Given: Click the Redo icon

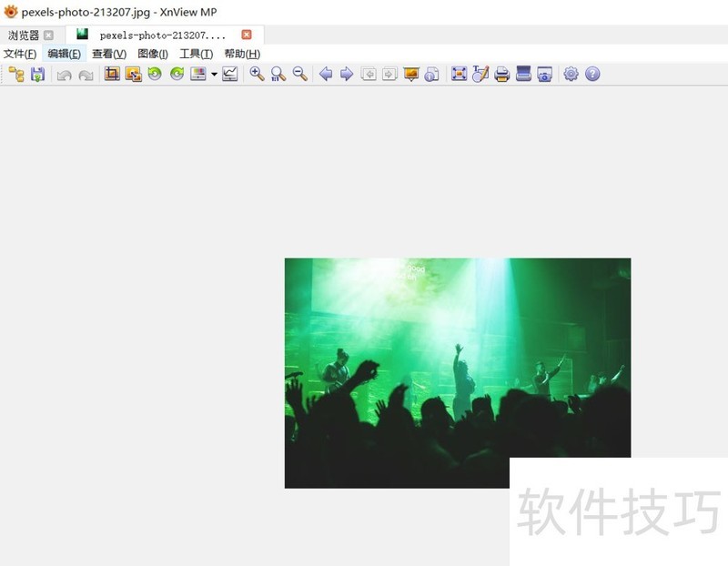Looking at the screenshot, I should [85, 75].
